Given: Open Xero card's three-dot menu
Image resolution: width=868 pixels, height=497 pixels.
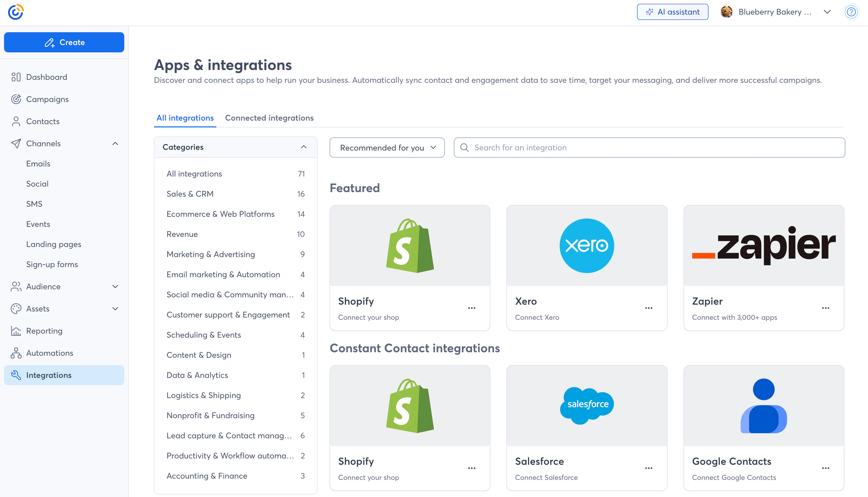Looking at the screenshot, I should (648, 308).
